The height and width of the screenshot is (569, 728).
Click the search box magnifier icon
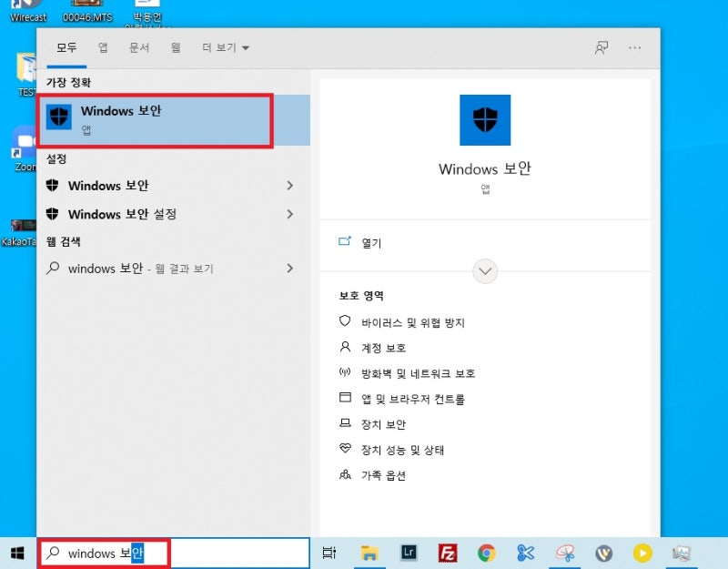tap(53, 553)
